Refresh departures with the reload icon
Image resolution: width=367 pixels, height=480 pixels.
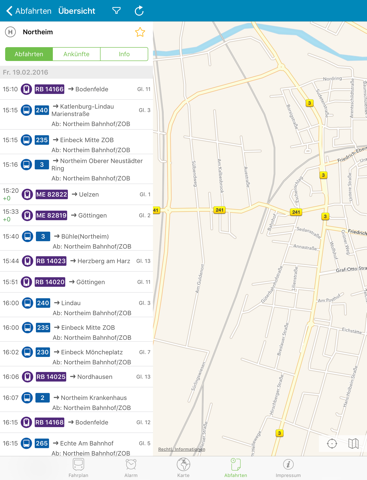click(139, 11)
